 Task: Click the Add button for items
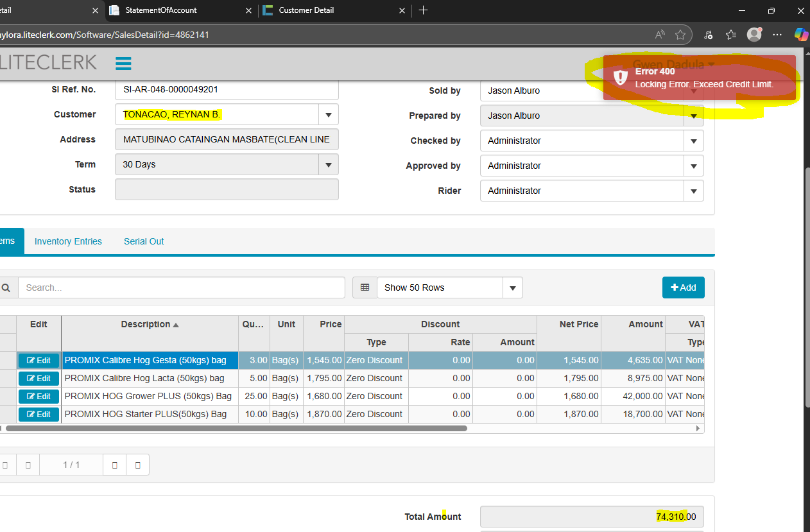click(x=683, y=287)
